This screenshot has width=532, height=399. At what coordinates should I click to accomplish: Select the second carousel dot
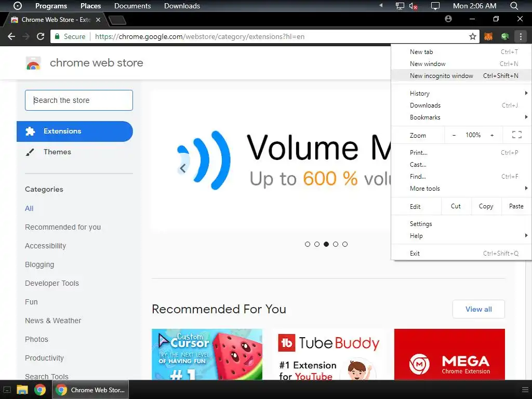pyautogui.click(x=317, y=244)
